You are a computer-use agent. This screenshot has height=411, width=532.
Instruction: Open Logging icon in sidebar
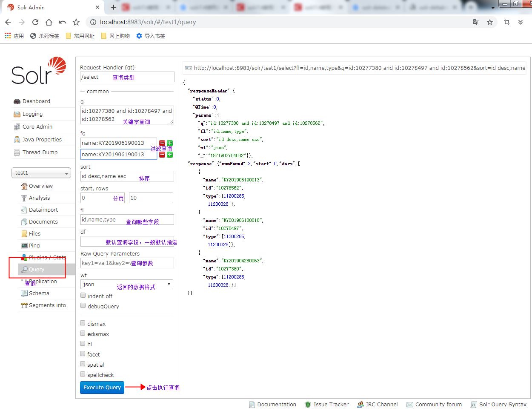(x=17, y=114)
